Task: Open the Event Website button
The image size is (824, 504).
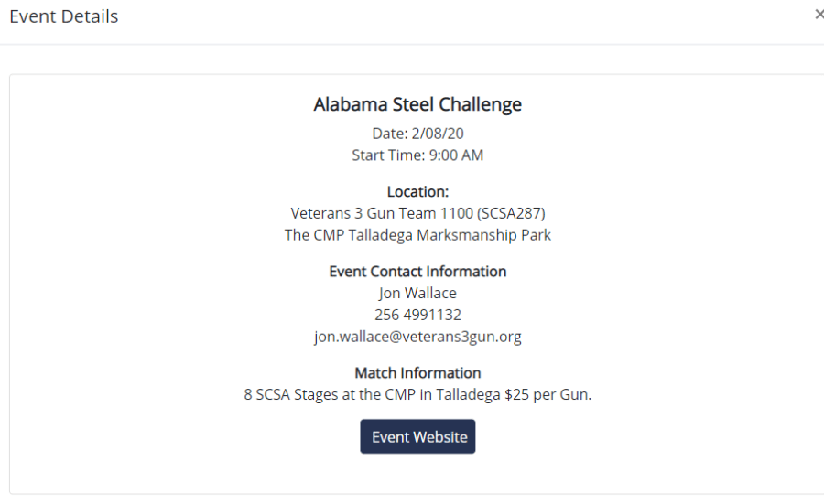Action: coord(417,437)
